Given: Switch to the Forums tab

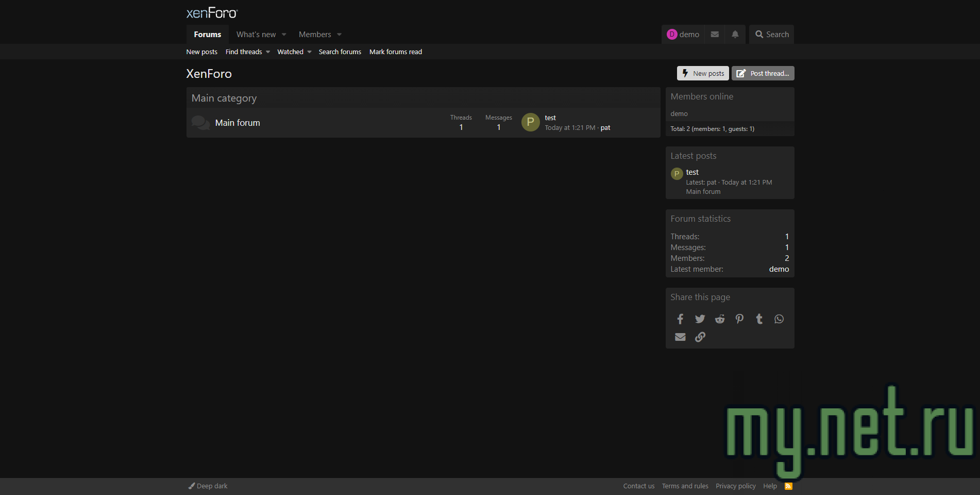Looking at the screenshot, I should click(x=207, y=34).
